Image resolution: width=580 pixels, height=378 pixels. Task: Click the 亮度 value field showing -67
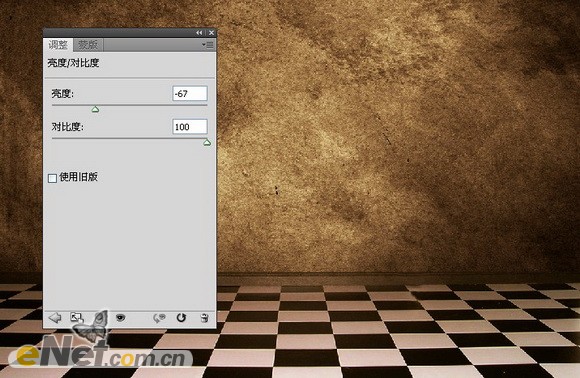click(190, 94)
